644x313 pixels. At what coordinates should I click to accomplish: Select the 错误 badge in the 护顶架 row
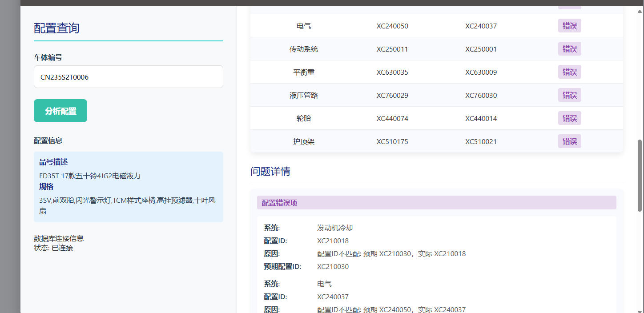coord(569,141)
